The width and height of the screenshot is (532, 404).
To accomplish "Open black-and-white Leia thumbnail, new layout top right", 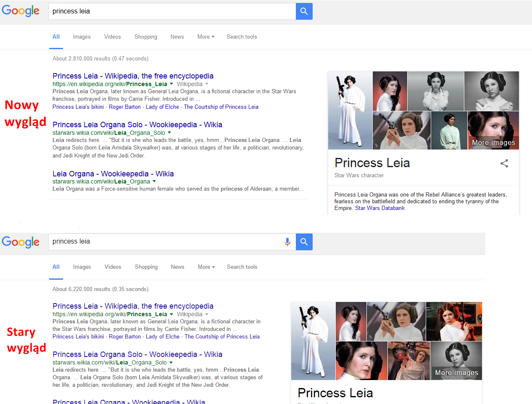I will pos(492,91).
